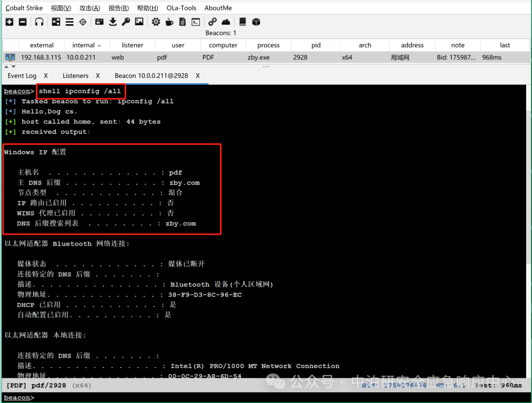This screenshot has height=403, width=532.
Task: Sort by the note column header
Action: coord(458,45)
